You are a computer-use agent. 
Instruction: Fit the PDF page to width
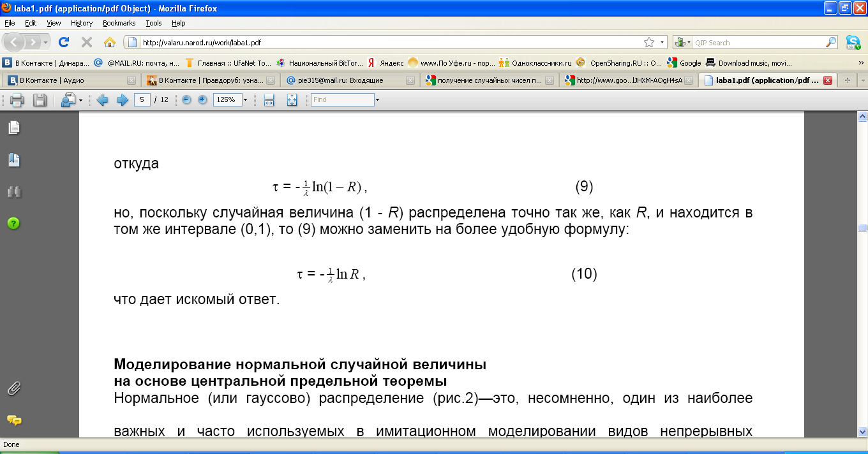[269, 100]
